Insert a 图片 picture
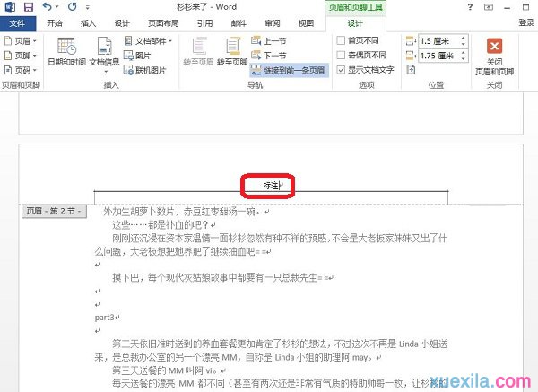The image size is (538, 392). [137, 56]
